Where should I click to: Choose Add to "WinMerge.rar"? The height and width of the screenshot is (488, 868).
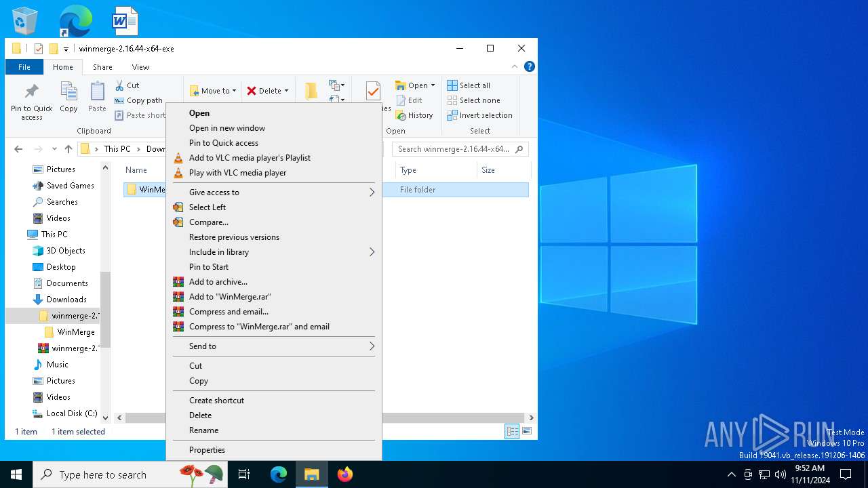273,297
